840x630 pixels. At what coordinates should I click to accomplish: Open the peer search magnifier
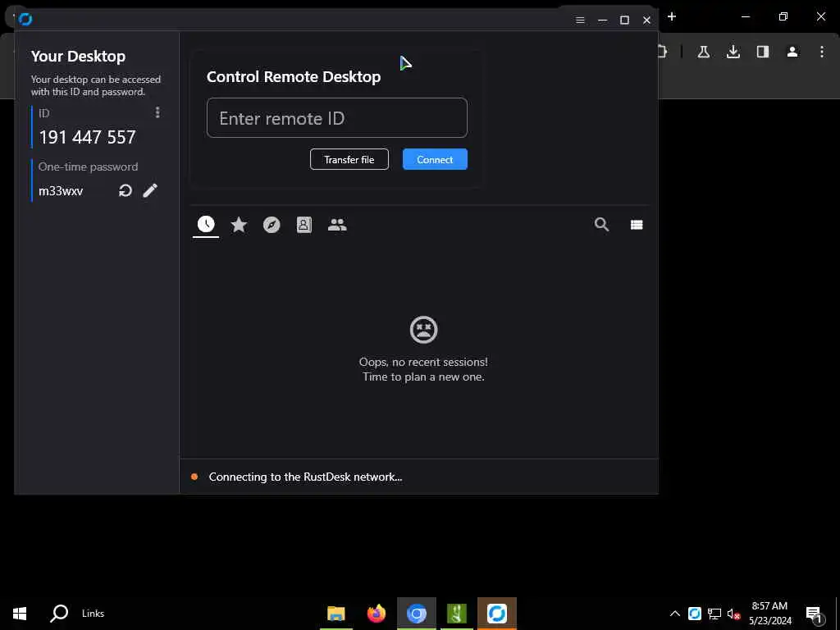[601, 225]
